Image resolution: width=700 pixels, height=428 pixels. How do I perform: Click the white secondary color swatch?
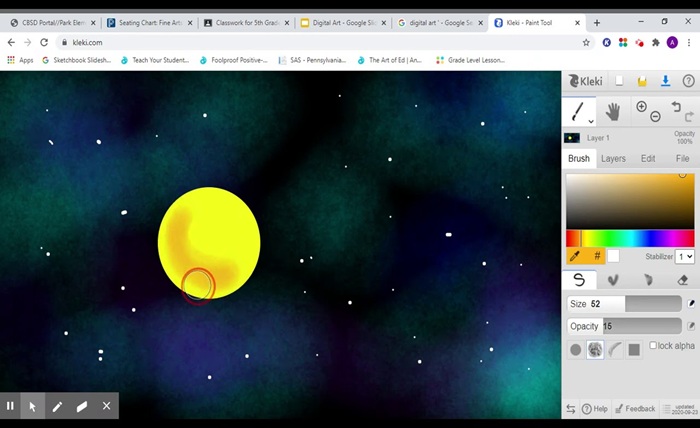613,256
